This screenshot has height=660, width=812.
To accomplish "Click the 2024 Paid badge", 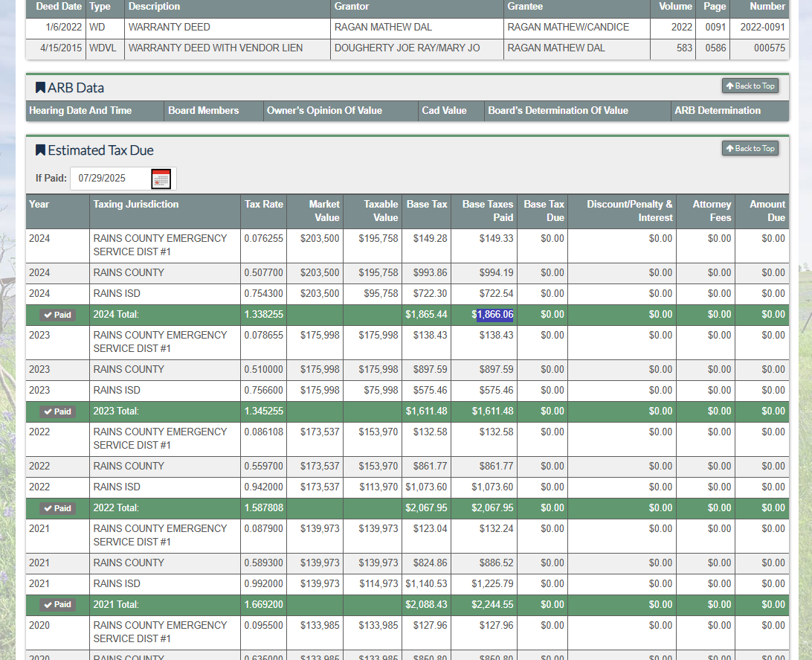I will pos(57,315).
